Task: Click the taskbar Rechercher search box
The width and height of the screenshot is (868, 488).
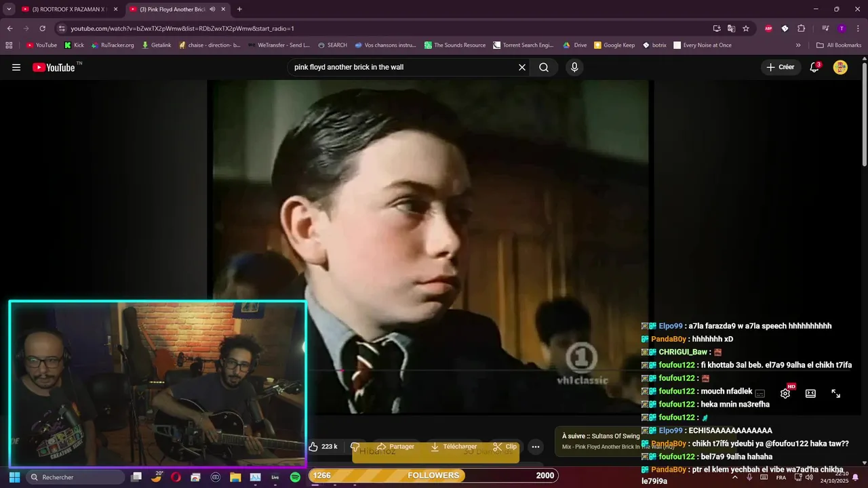Action: click(x=75, y=477)
